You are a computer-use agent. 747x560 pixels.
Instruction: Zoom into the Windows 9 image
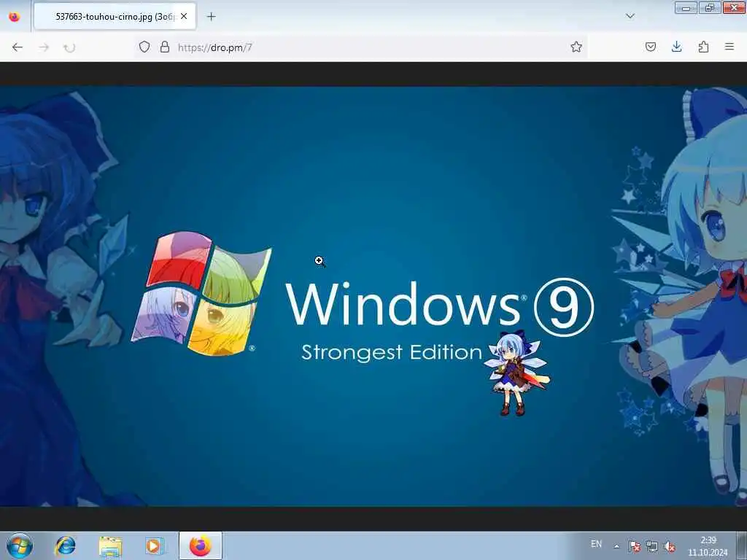[x=373, y=296]
